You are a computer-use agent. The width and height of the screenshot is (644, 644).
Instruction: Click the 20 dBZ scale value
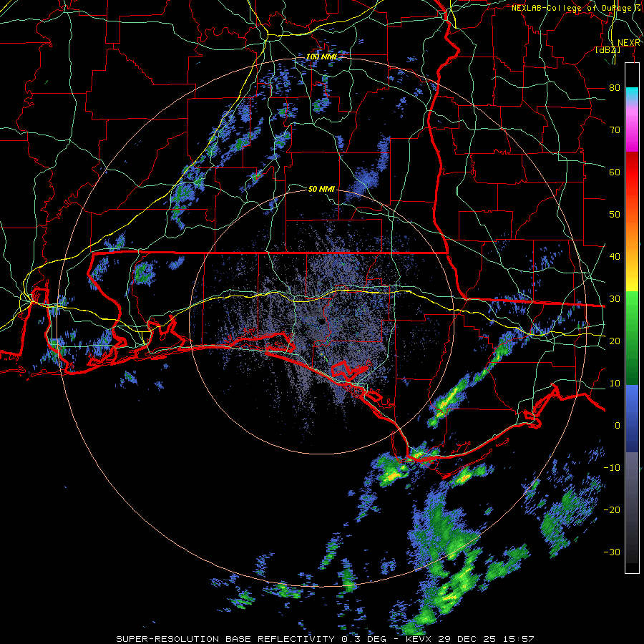click(x=615, y=341)
